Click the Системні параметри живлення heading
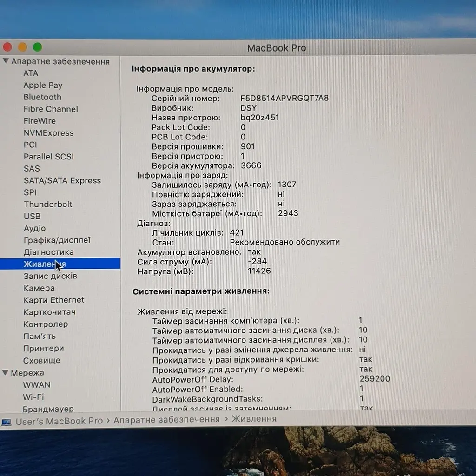 (201, 291)
